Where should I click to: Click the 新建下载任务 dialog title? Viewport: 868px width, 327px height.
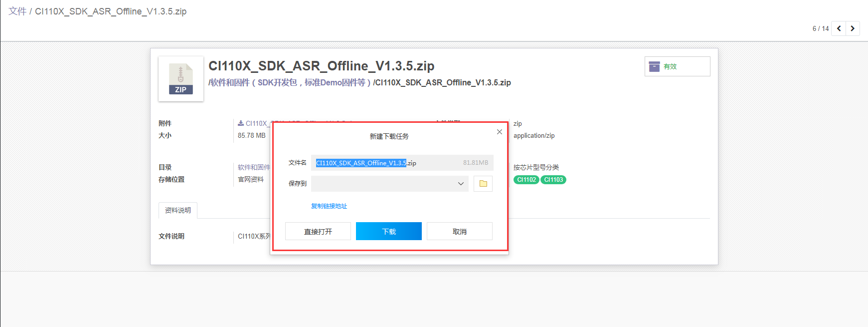[389, 136]
